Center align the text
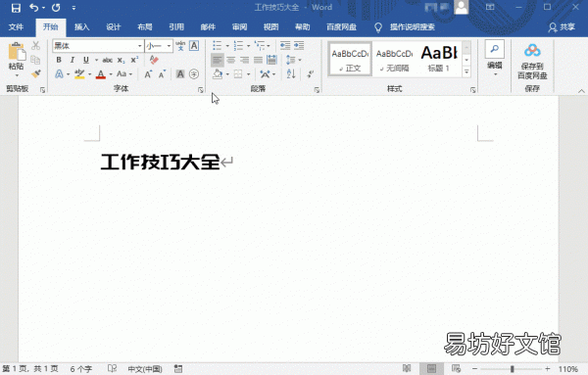588x375 pixels. click(x=231, y=60)
